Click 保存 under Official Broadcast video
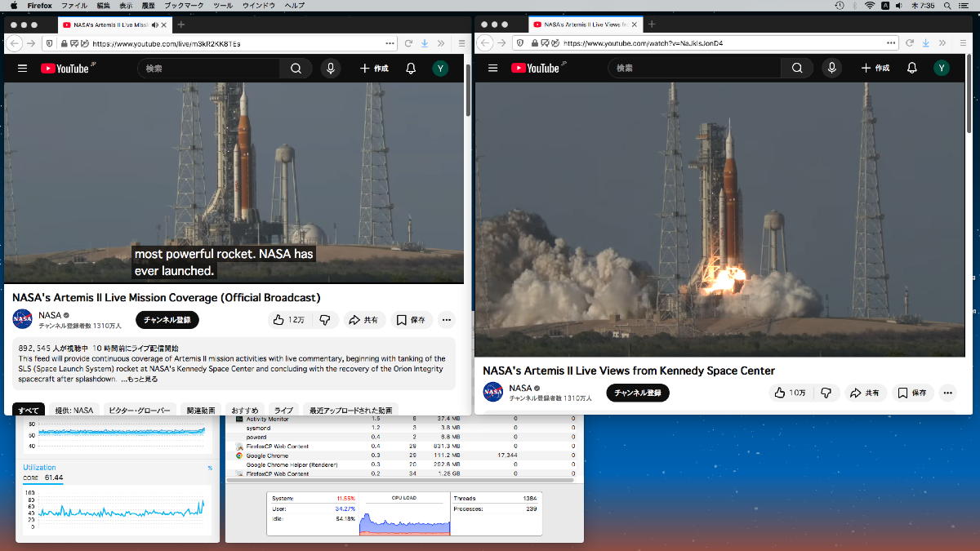The image size is (980, 551). 411,320
